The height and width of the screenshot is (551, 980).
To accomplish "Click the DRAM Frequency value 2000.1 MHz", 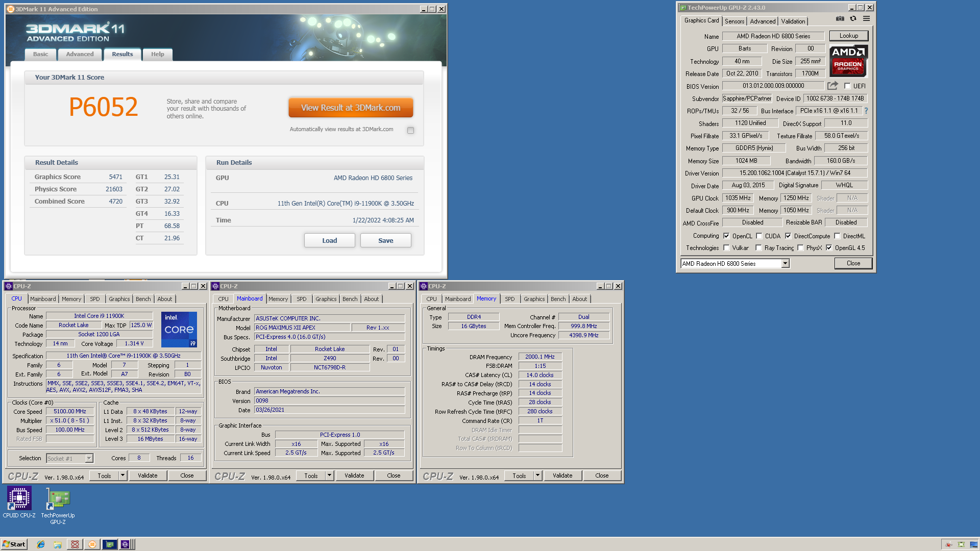I will click(540, 357).
